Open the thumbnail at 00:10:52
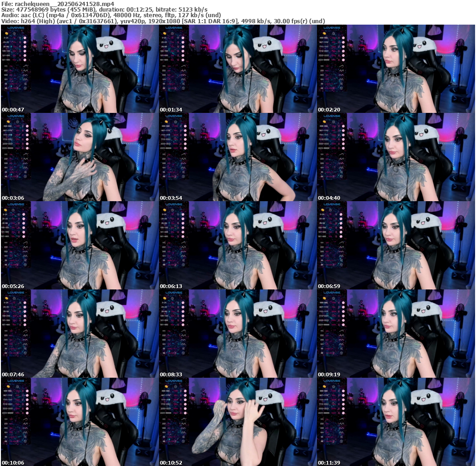This screenshot has width=476, height=466. click(238, 422)
